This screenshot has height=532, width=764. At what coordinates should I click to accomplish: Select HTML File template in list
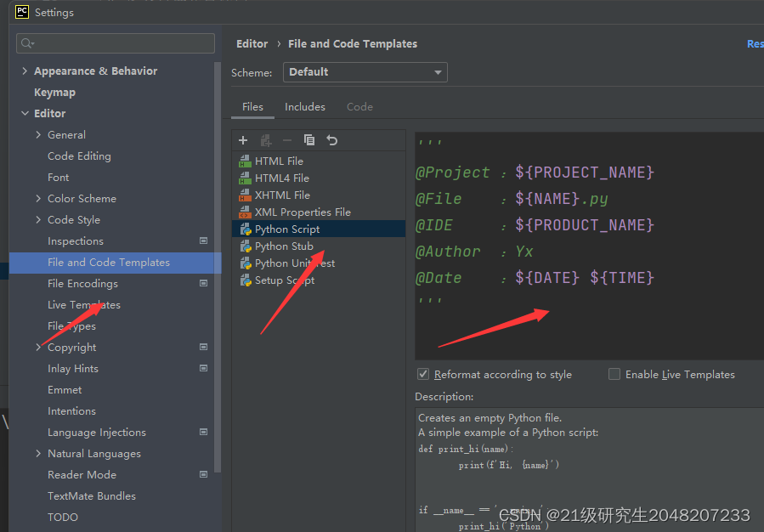(319, 161)
